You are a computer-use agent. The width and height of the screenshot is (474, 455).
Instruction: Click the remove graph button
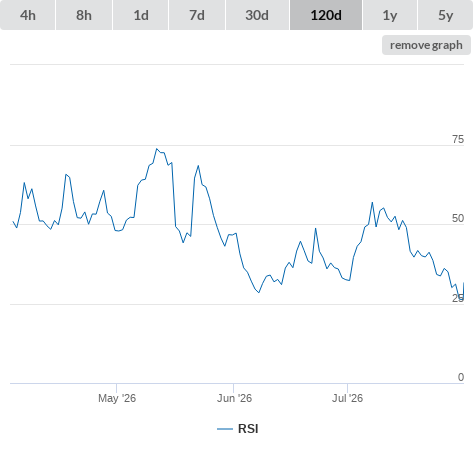coord(426,45)
